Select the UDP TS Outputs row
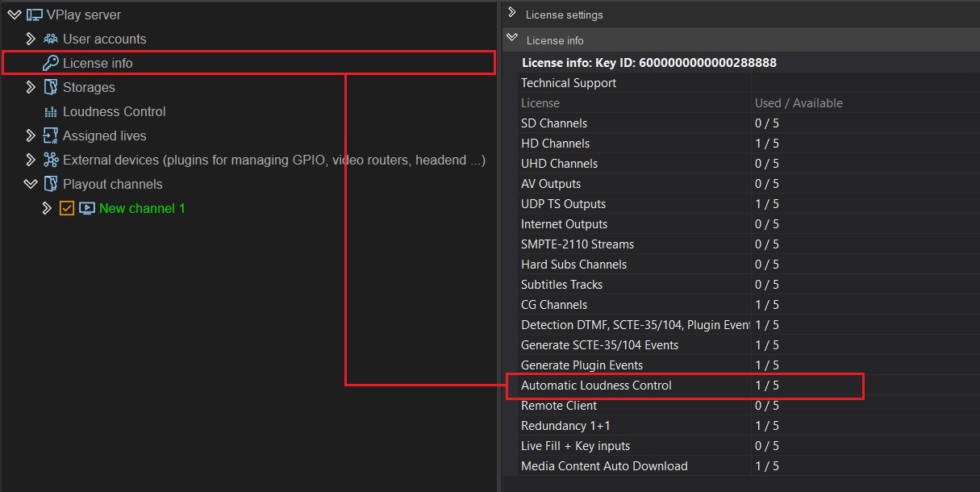Image resolution: width=980 pixels, height=492 pixels. 749,204
